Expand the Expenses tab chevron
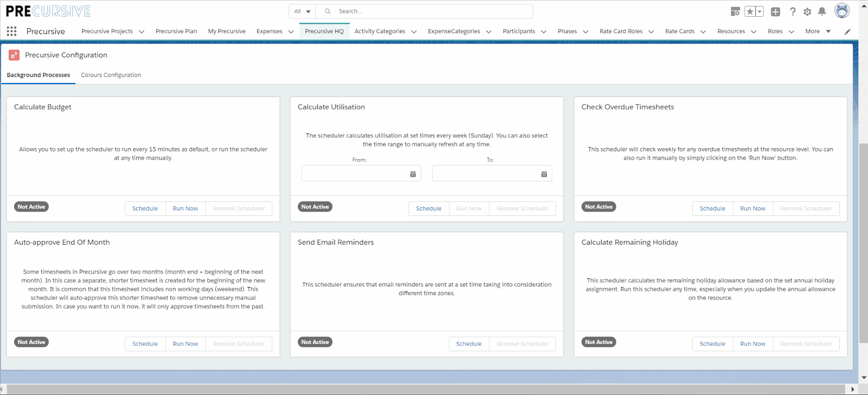Image resolution: width=868 pixels, height=395 pixels. click(291, 31)
